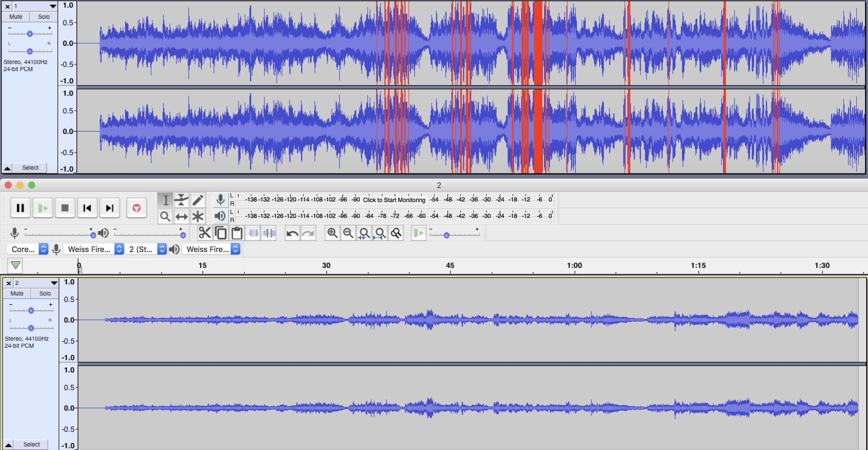The width and height of the screenshot is (868, 450).
Task: Close track 2 with its X button
Action: 9,283
